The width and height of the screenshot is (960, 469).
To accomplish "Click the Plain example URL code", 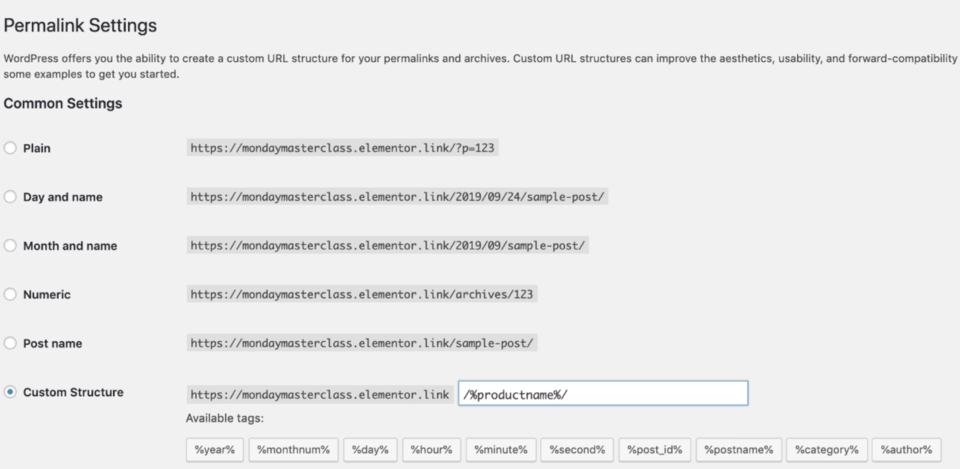I will point(343,148).
